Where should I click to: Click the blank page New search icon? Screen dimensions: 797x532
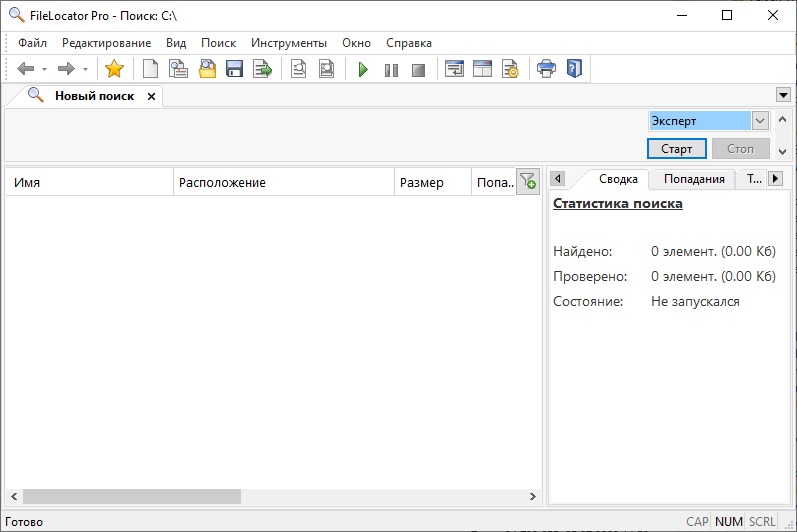[150, 69]
